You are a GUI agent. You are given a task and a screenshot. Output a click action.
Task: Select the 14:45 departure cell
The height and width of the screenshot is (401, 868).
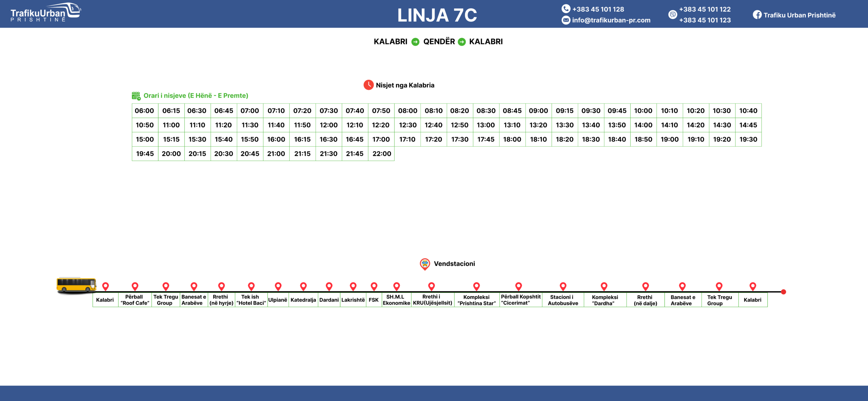point(748,125)
